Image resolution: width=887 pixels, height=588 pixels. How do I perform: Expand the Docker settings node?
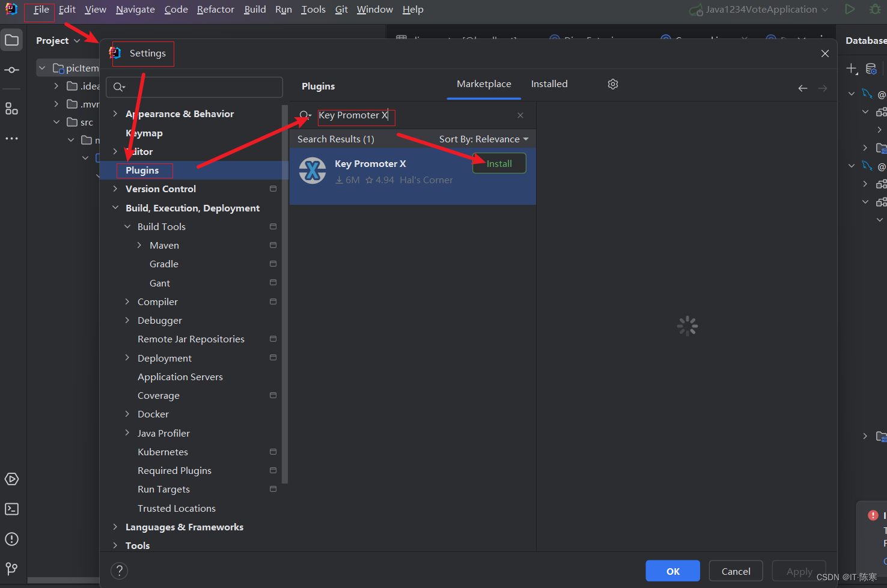127,414
